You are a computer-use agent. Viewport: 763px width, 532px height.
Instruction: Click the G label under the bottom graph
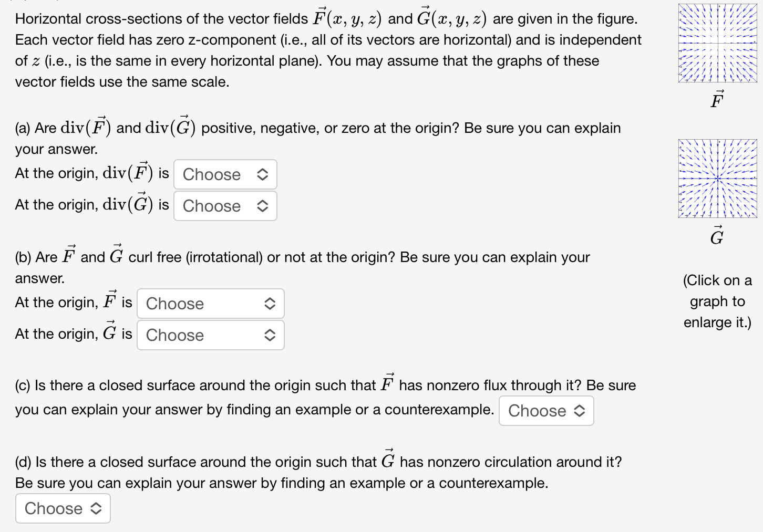point(716,237)
